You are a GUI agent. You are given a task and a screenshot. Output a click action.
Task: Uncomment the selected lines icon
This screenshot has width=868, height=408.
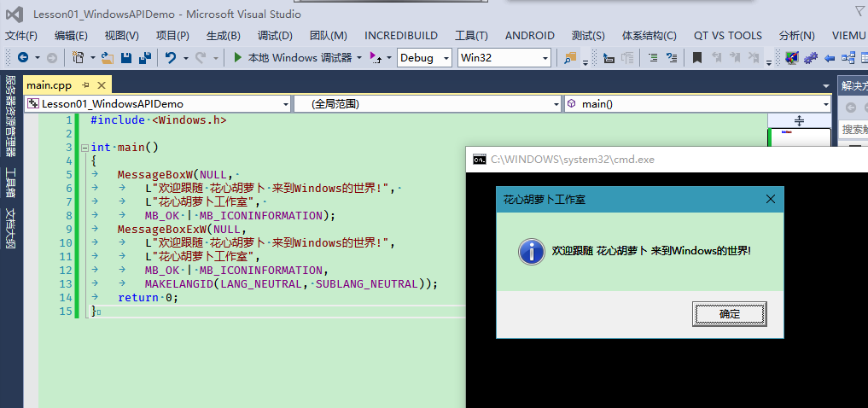click(x=671, y=57)
